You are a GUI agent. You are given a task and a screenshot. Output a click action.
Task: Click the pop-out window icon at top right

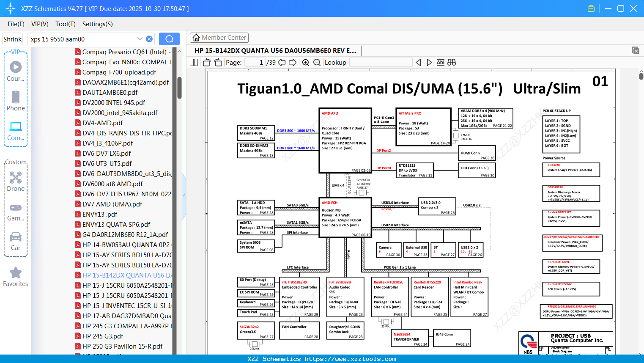coord(636,50)
